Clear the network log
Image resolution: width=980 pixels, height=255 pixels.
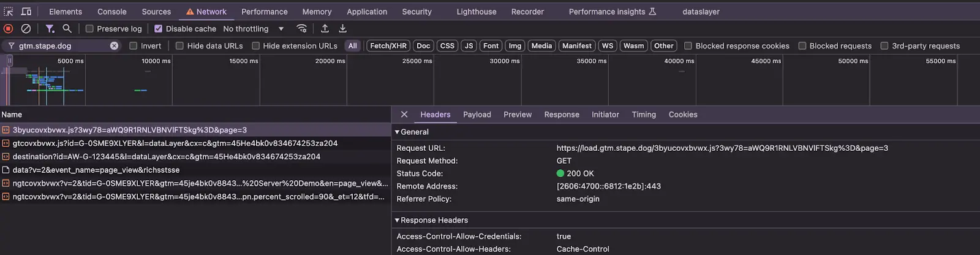(26, 29)
